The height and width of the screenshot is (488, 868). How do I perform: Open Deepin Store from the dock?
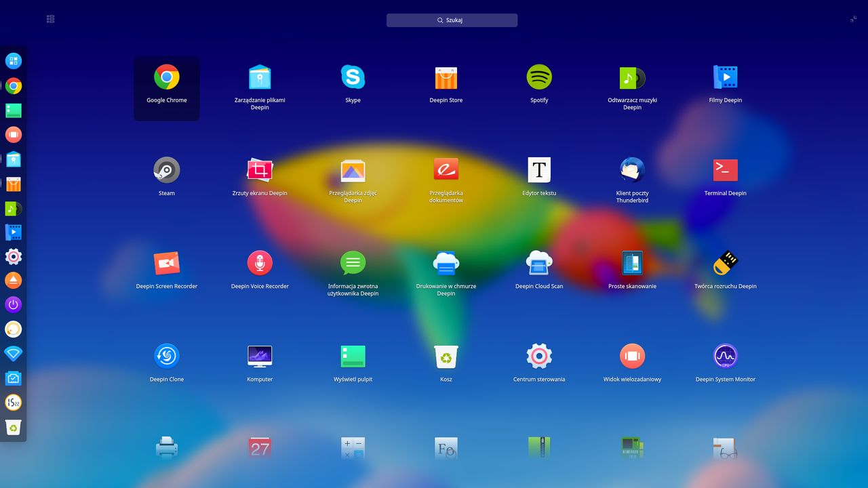pos(14,183)
